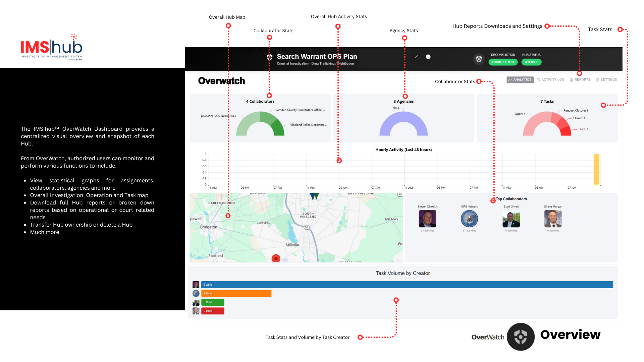Image resolution: width=644 pixels, height=362 pixels.
Task: Open the Activity Log tab
Action: pyautogui.click(x=550, y=80)
